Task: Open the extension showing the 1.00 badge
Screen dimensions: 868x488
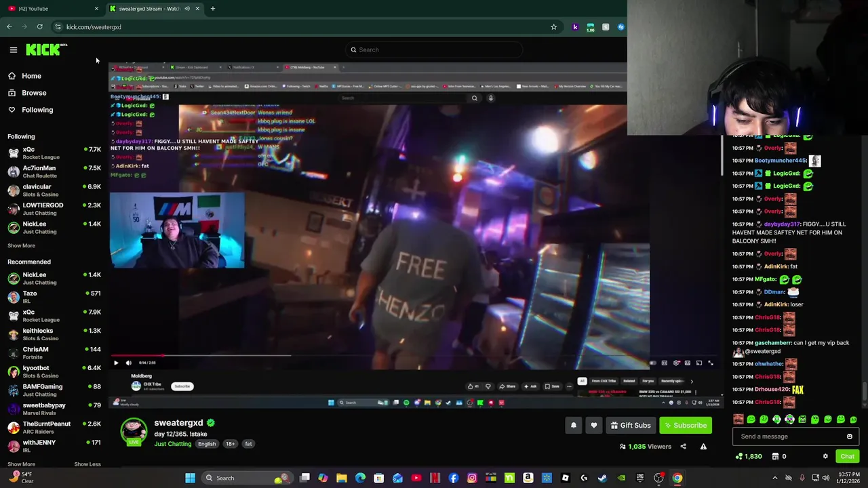Action: click(x=591, y=27)
